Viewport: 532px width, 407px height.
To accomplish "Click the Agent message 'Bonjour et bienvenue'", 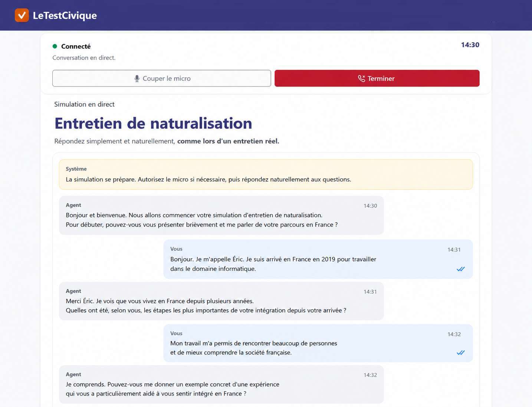I will pos(221,215).
